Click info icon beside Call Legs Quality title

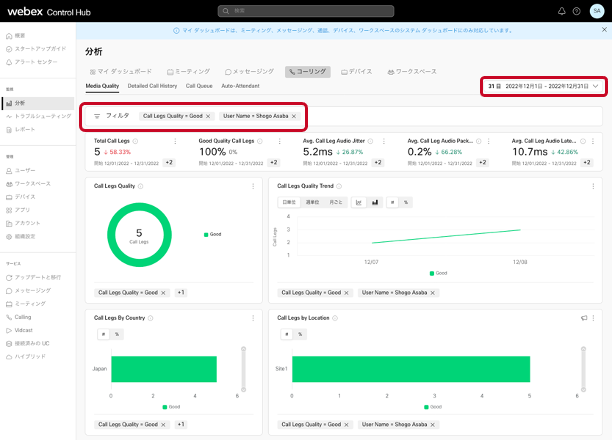[x=141, y=186]
